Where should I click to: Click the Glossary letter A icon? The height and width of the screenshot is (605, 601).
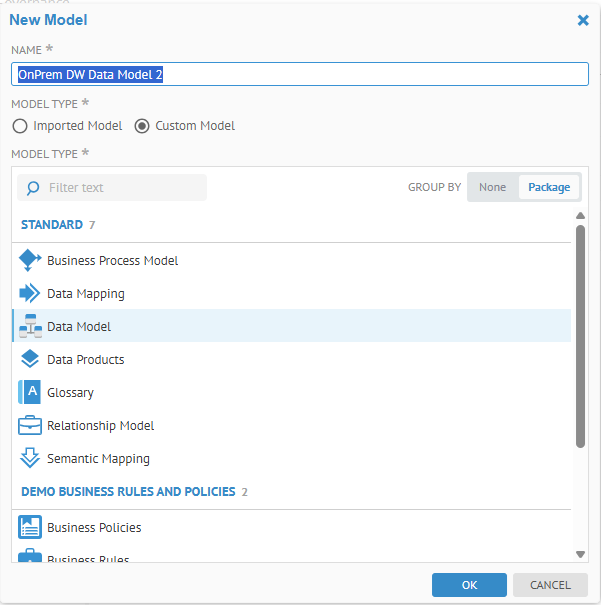click(30, 393)
